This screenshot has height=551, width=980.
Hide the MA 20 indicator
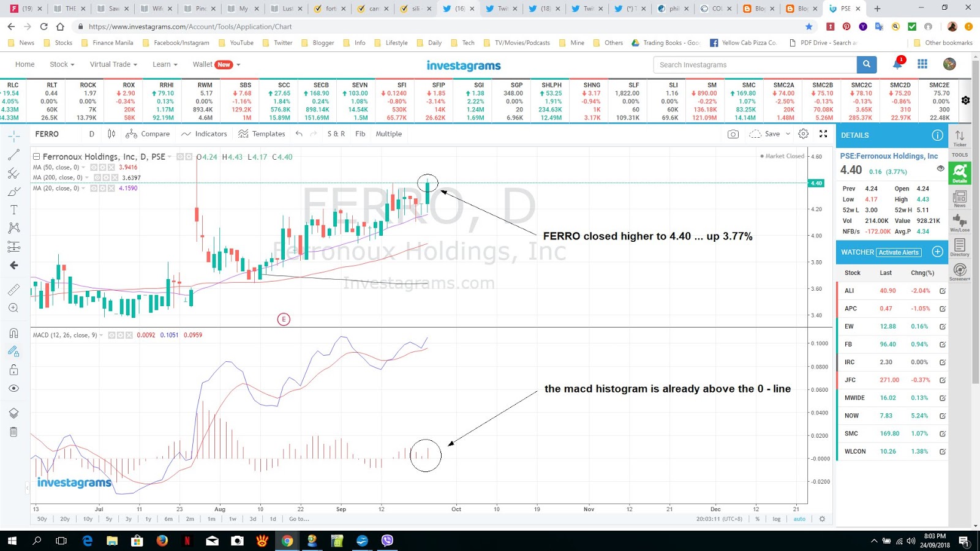click(x=94, y=188)
